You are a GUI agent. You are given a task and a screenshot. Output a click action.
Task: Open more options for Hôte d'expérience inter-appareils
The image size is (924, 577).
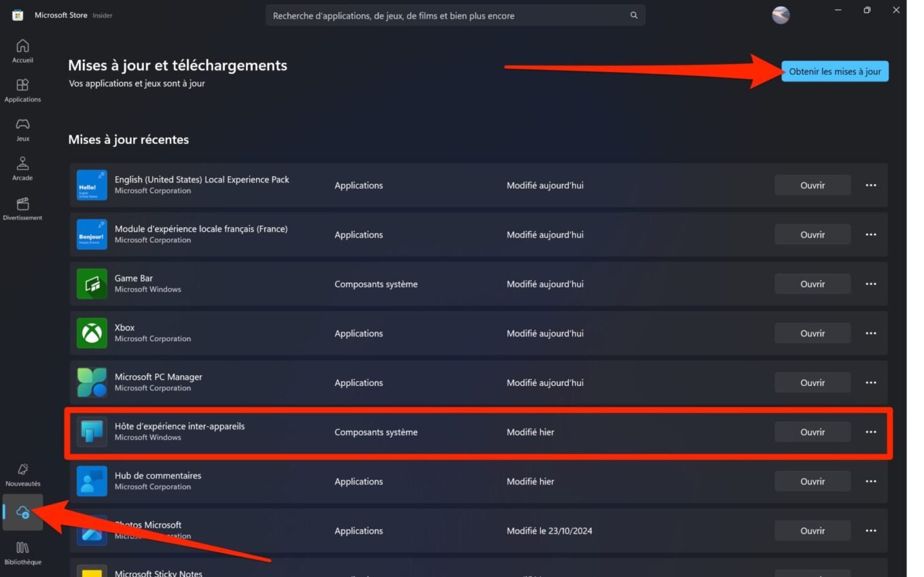tap(871, 432)
